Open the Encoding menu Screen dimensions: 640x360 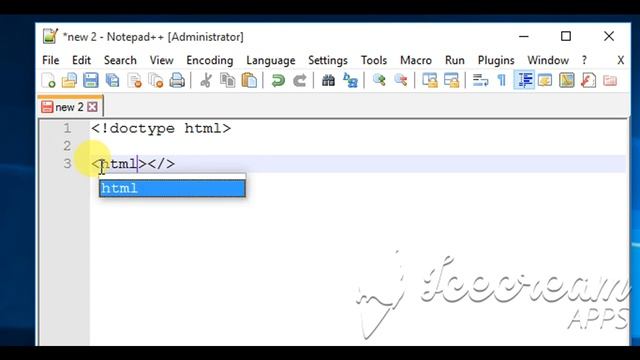210,60
